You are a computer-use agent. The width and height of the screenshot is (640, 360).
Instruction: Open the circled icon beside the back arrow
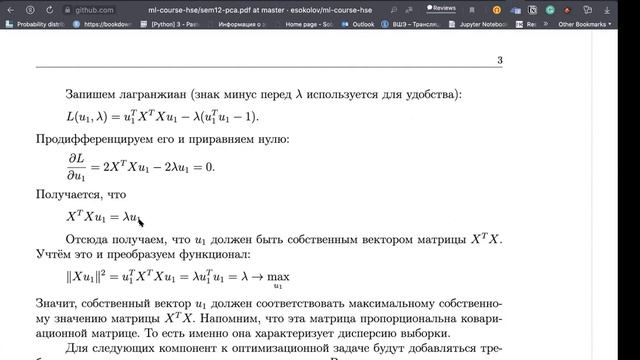click(x=30, y=10)
